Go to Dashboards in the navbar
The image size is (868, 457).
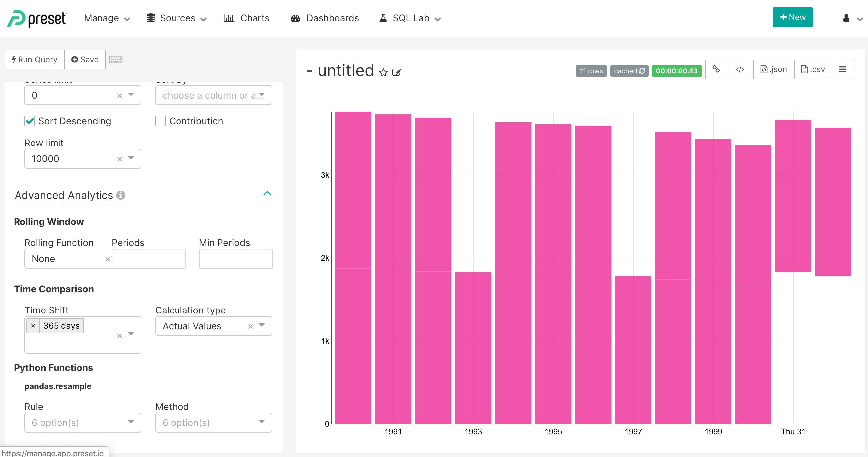[x=325, y=18]
